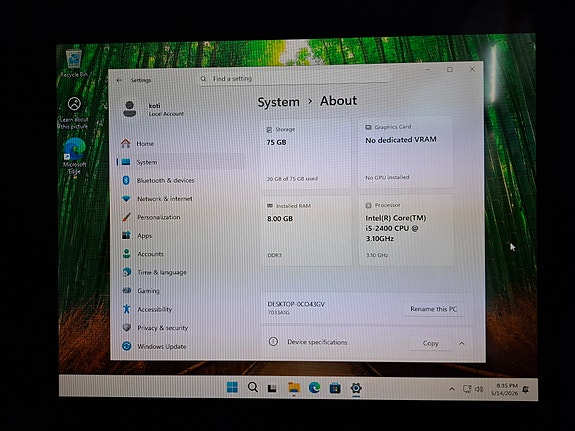The image size is (575, 431).
Task: Click the Windows Start button
Action: (232, 387)
